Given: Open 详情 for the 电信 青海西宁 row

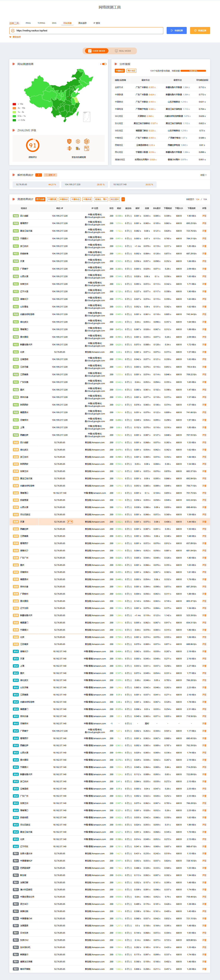Looking at the screenshot, I should point(204,223).
